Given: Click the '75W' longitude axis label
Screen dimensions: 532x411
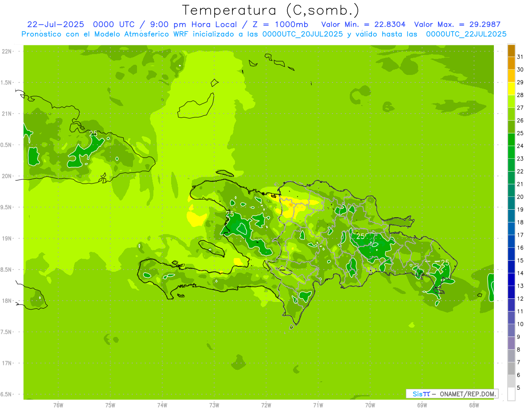Looking at the screenshot, I should [110, 405].
